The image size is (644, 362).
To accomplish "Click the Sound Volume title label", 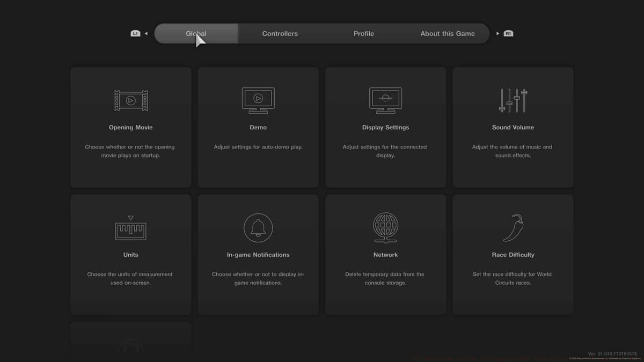I will coord(513,128).
